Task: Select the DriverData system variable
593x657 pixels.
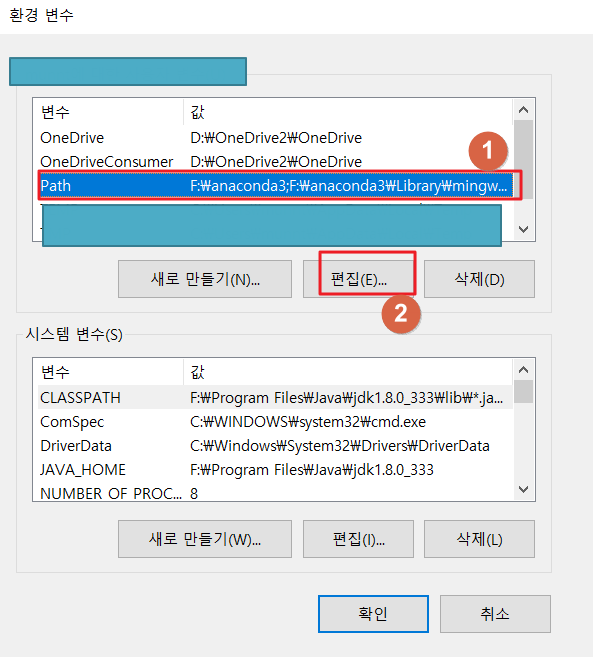Action: [275, 446]
